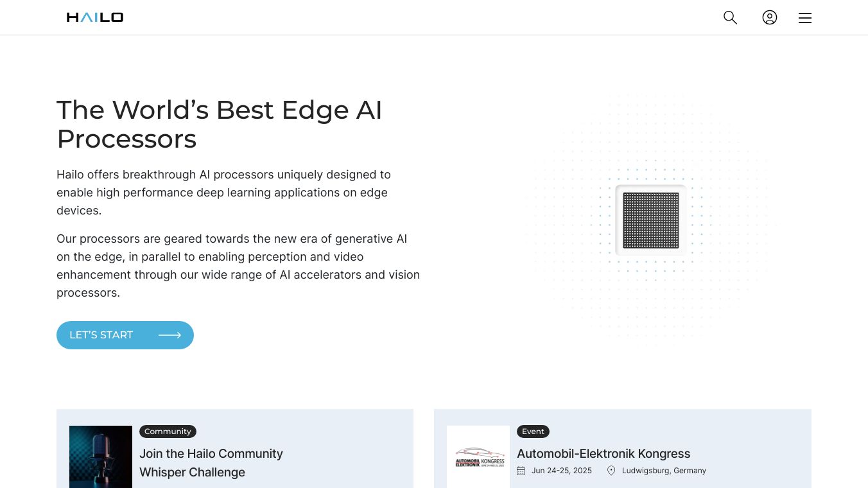Open the microphone thumbnail image
Viewport: 868px width, 488px height.
click(x=101, y=457)
